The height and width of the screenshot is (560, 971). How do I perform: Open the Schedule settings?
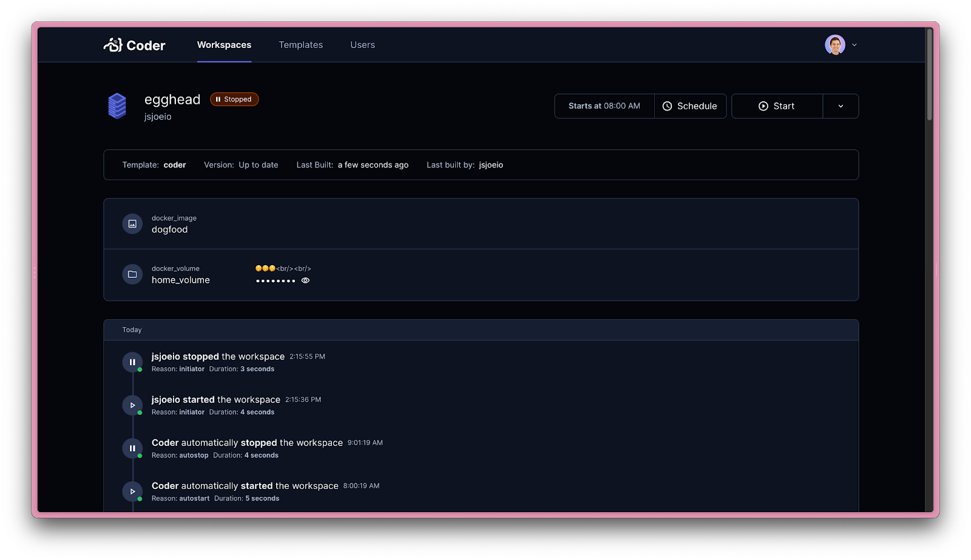click(x=691, y=106)
